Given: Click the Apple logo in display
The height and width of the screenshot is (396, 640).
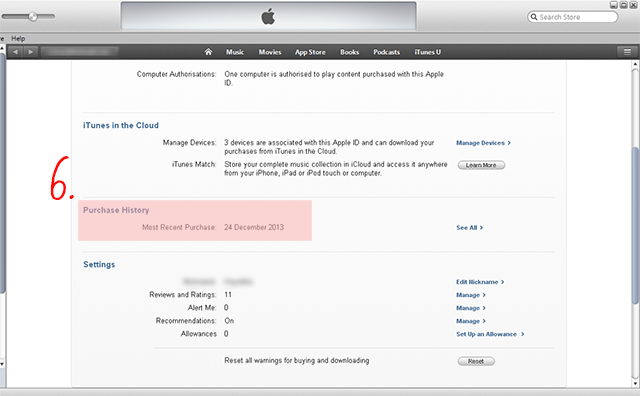Looking at the screenshot, I should point(268,17).
